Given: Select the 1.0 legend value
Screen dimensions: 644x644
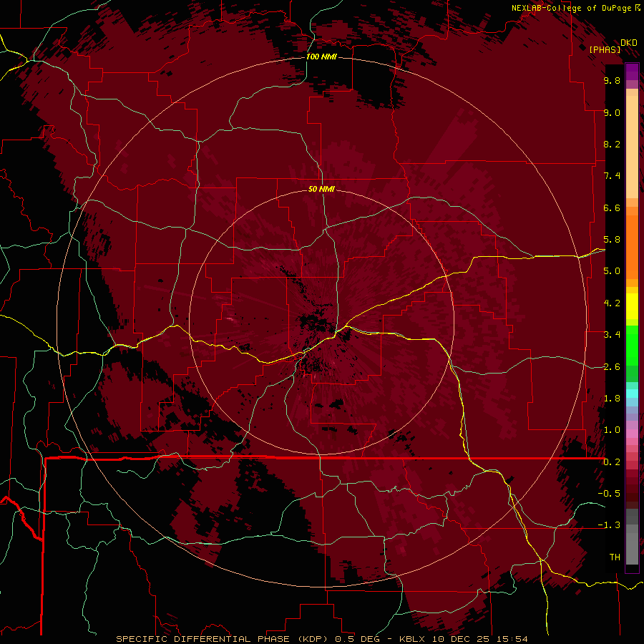Looking at the screenshot, I should pos(612,430).
